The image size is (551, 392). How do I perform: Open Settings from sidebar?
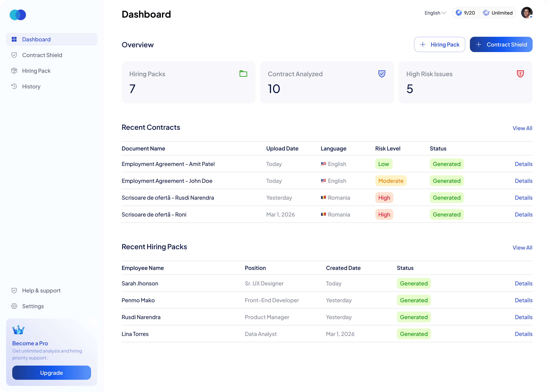[x=52, y=306]
